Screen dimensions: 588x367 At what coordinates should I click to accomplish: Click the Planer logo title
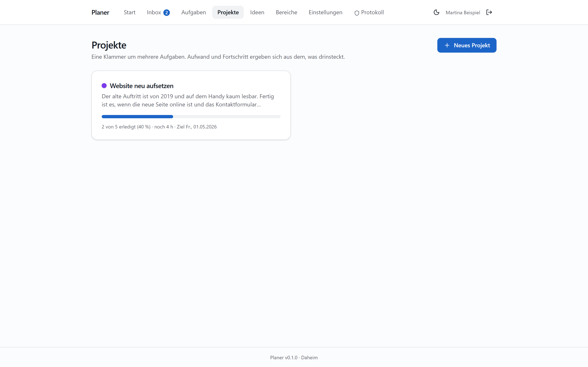click(100, 12)
